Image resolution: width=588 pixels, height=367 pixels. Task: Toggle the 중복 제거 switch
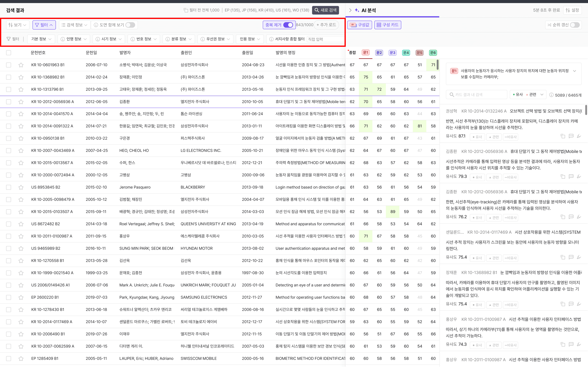pyautogui.click(x=288, y=25)
